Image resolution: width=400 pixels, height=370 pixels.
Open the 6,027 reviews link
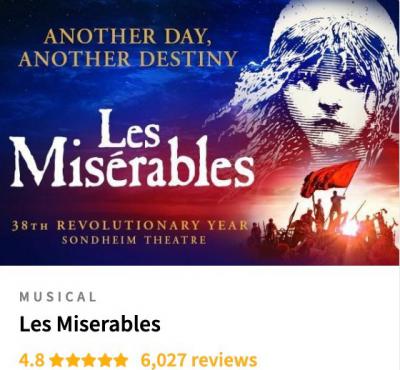tap(199, 360)
